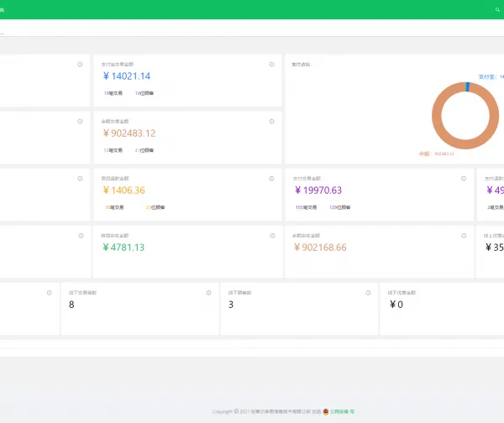Click transaction count under ¥1406.36
The width and height of the screenshot is (504, 423).
pos(114,207)
